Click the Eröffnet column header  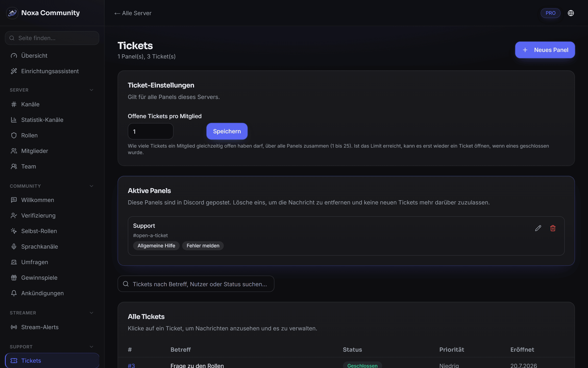tap(522, 350)
